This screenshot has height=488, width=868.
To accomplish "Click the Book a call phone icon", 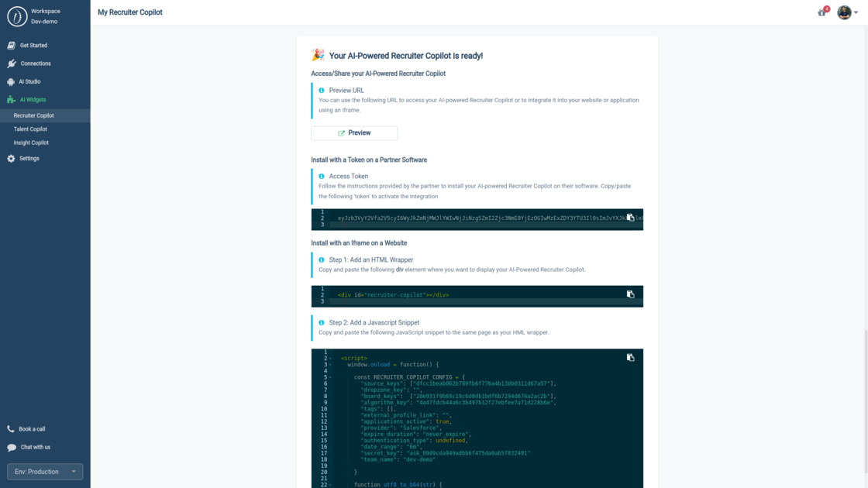I will coord(9,428).
